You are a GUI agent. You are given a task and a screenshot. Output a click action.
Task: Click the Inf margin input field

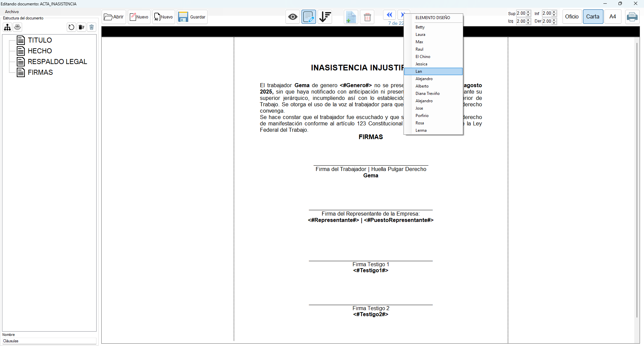(x=547, y=13)
